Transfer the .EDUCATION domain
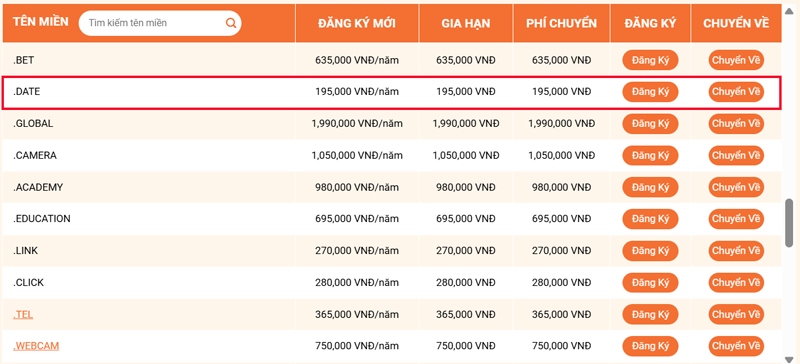The height and width of the screenshot is (364, 800). pyautogui.click(x=736, y=219)
